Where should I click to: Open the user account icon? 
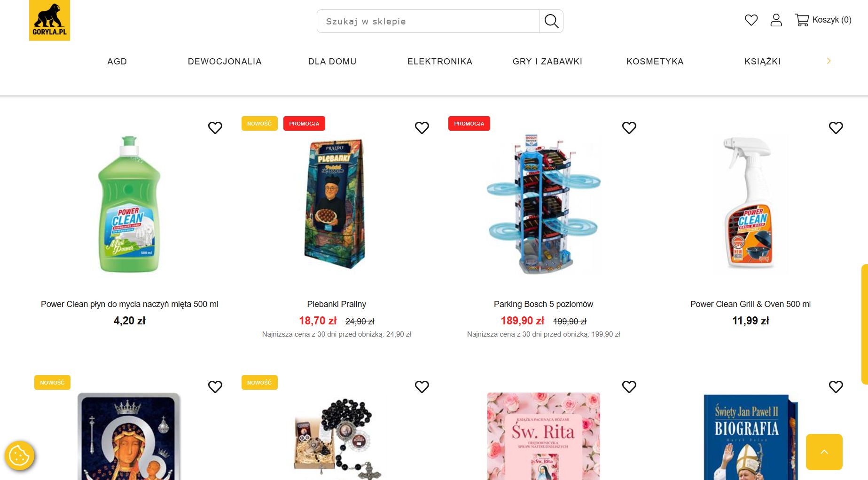(x=776, y=20)
